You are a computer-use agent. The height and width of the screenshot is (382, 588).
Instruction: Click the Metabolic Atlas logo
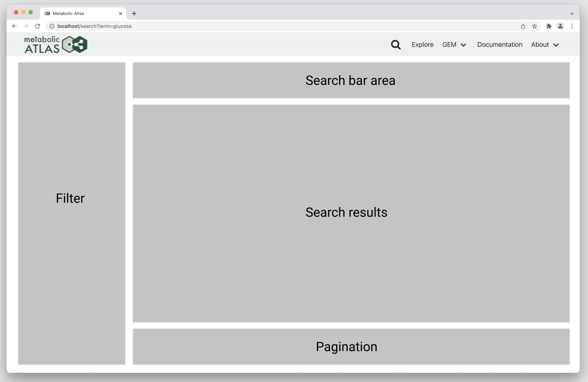click(x=55, y=44)
